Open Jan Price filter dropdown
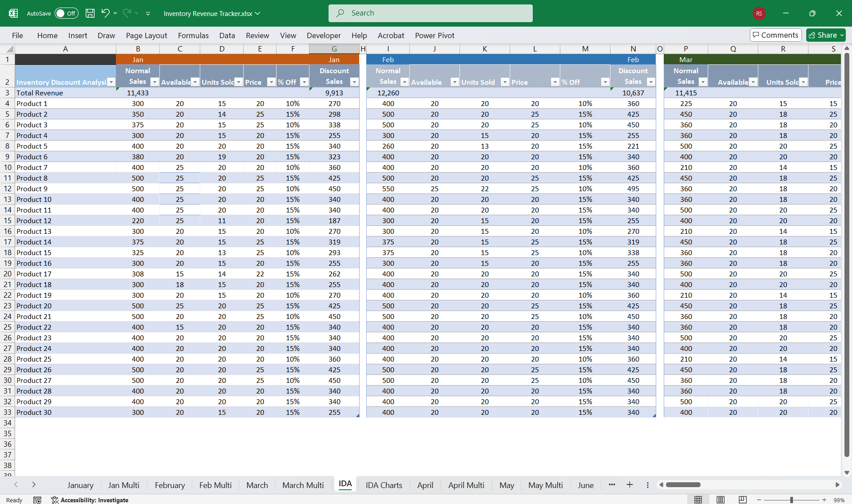 [271, 82]
